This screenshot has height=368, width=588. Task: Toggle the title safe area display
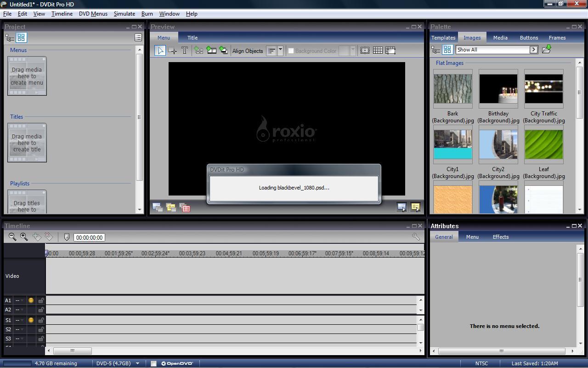pos(365,51)
